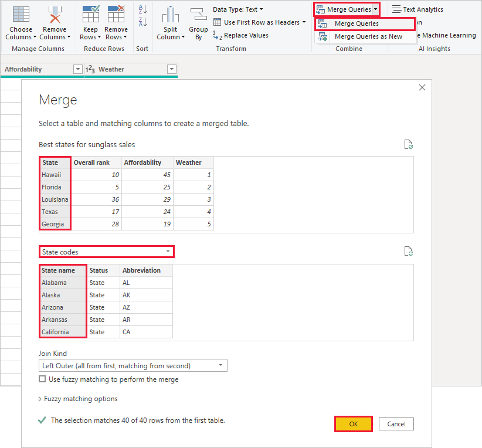Open the State codes table dropdown
Image resolution: width=482 pixels, height=448 pixels.
[107, 252]
